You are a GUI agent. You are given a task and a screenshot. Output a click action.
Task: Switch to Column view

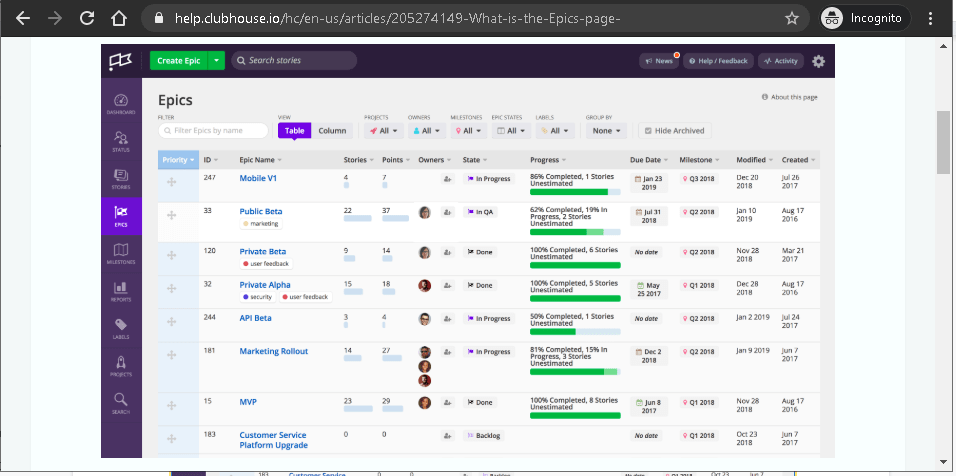(x=332, y=130)
